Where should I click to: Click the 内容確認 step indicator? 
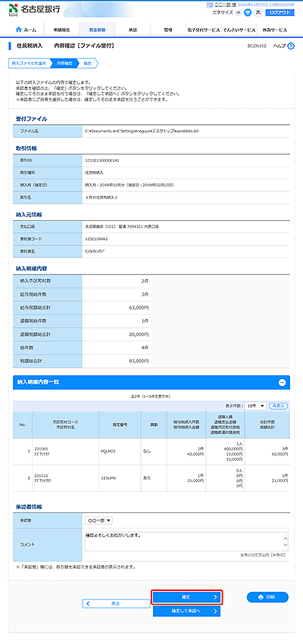[x=64, y=64]
